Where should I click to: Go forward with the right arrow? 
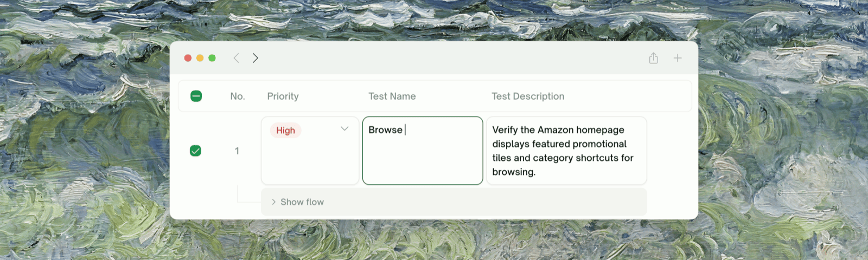tap(256, 58)
